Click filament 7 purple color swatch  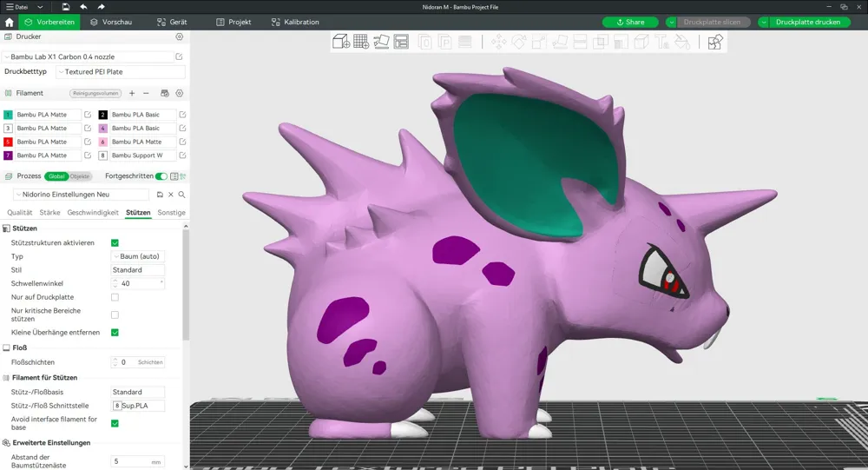click(x=8, y=156)
